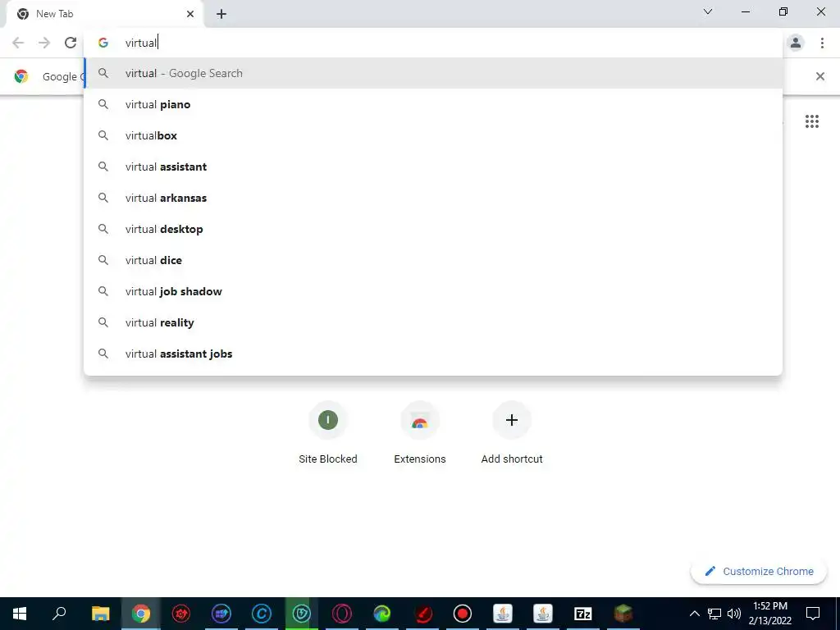Launch the Opera GX browser from the taskbar
Screen dimensions: 840x630
342,614
